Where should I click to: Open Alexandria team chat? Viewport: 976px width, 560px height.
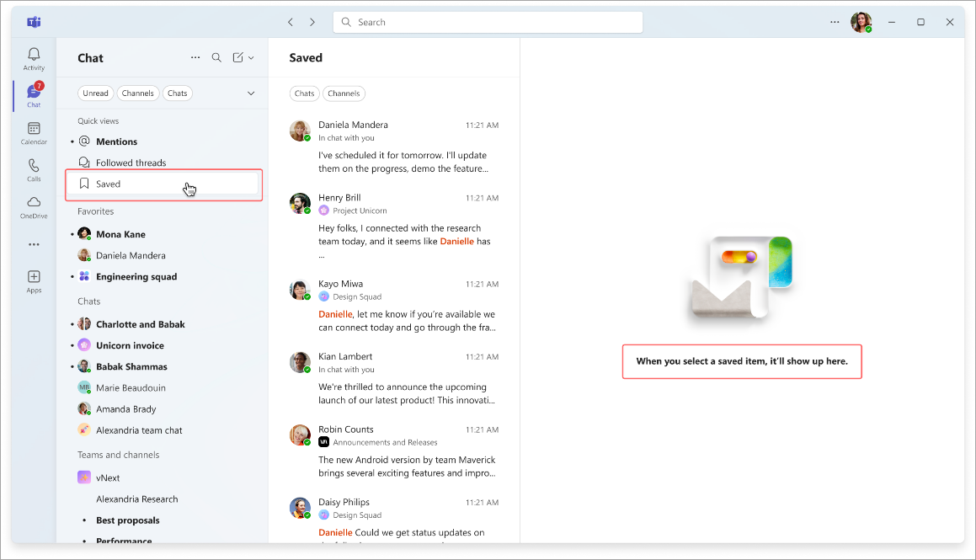click(x=163, y=430)
